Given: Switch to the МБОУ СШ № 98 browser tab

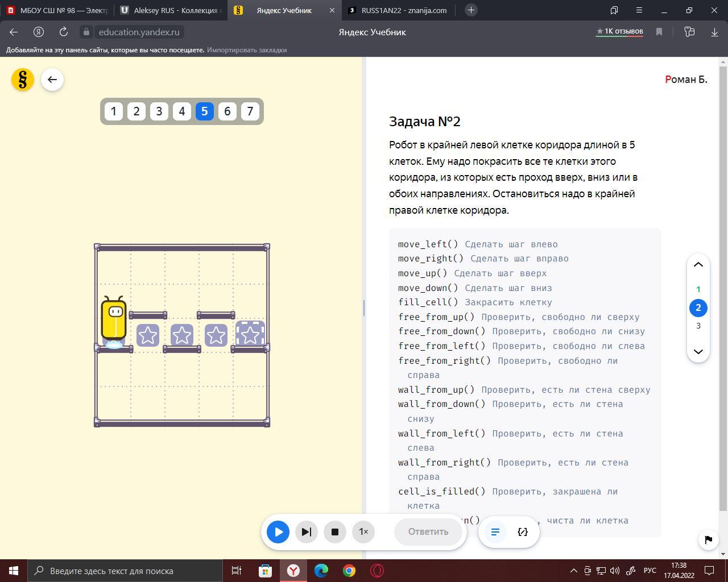Looking at the screenshot, I should click(57, 10).
